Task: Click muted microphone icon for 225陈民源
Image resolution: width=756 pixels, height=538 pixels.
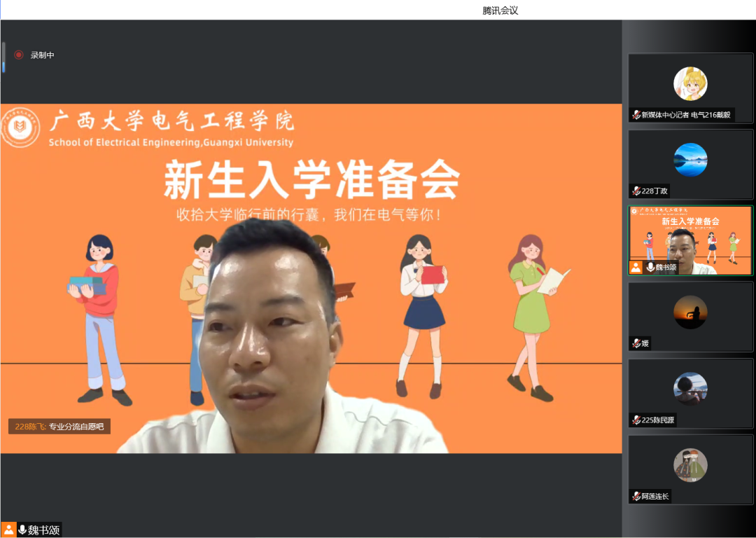Action: tap(636, 420)
